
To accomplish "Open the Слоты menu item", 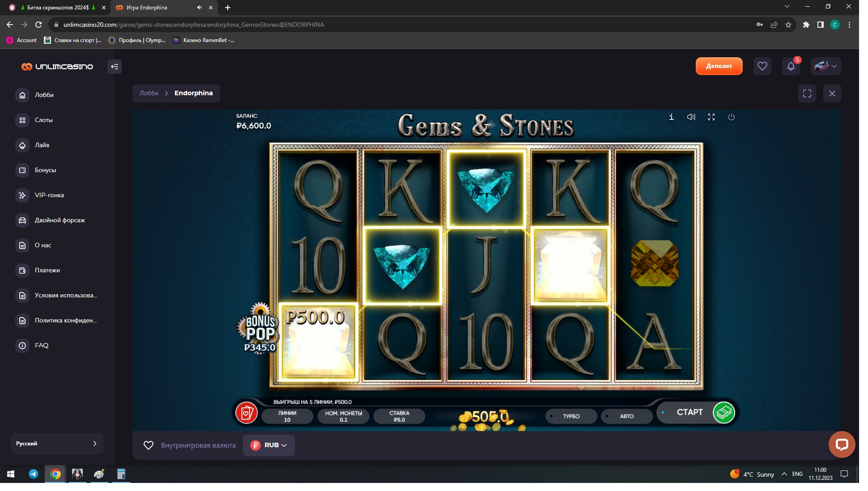I will (x=43, y=120).
